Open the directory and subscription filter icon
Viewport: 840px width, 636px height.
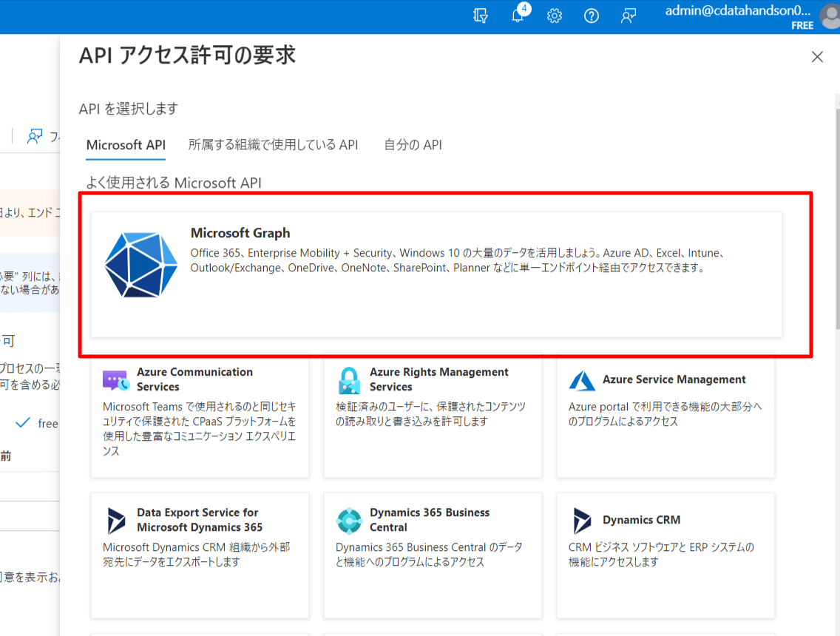click(x=481, y=16)
